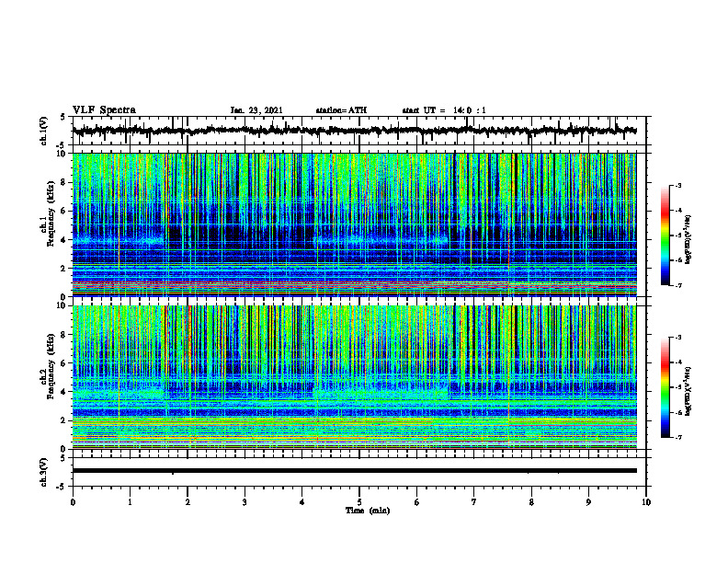The width and height of the screenshot is (728, 563).
Task: Click time axis tick label "7"
Action: click(x=474, y=502)
